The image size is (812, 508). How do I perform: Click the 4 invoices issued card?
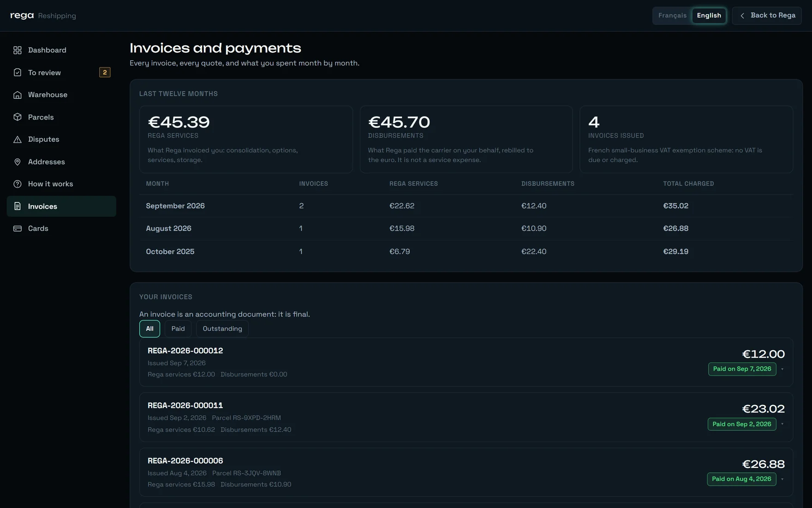[686, 139]
